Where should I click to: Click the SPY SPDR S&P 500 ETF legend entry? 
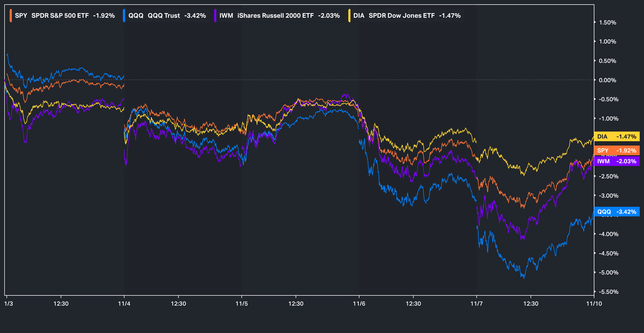pos(64,16)
